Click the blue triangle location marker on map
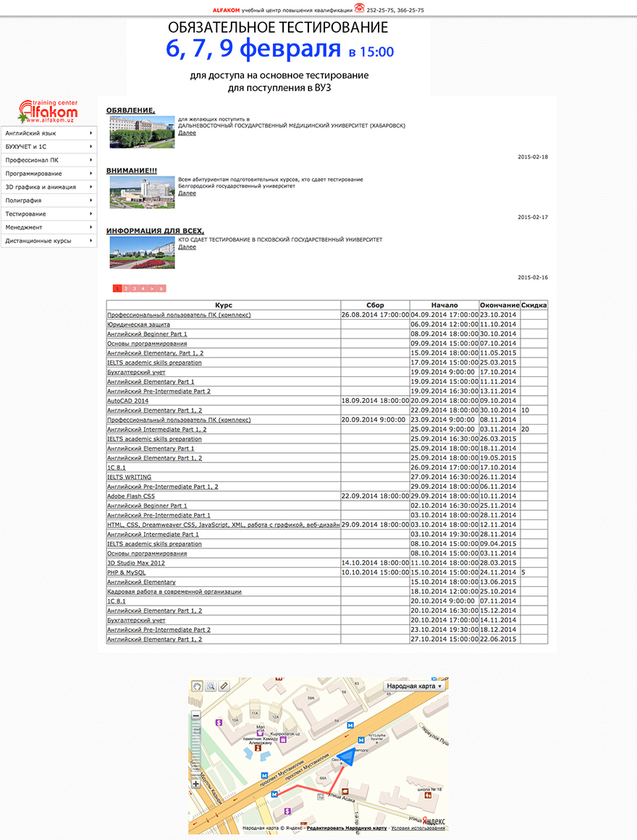Image resolution: width=637 pixels, height=840 pixels. (x=347, y=757)
